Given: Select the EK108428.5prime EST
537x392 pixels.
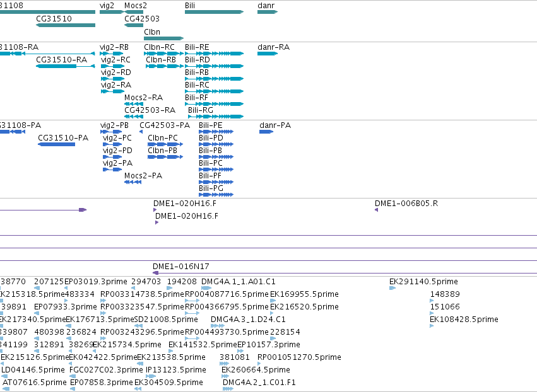Looking at the screenshot, I should point(432,326).
